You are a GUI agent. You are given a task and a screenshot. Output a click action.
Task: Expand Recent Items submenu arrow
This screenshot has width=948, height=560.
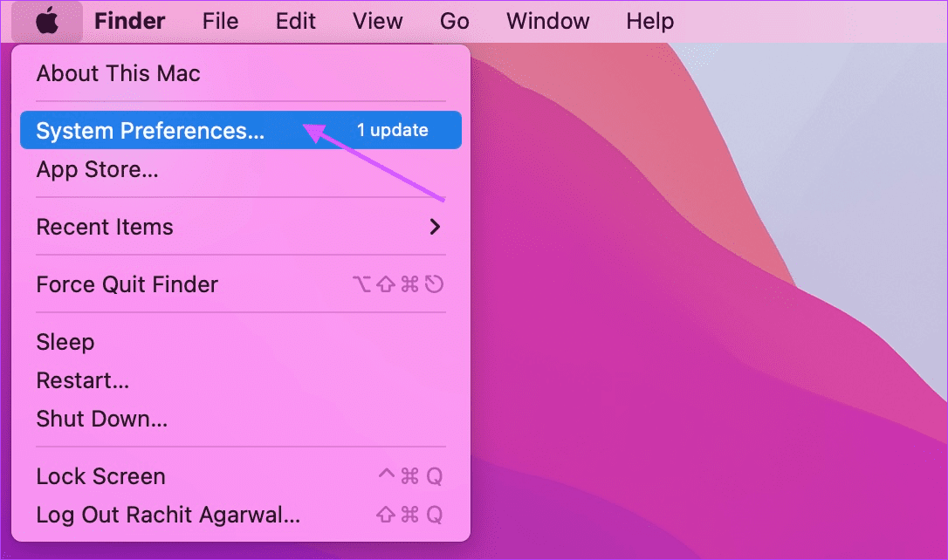tap(435, 227)
